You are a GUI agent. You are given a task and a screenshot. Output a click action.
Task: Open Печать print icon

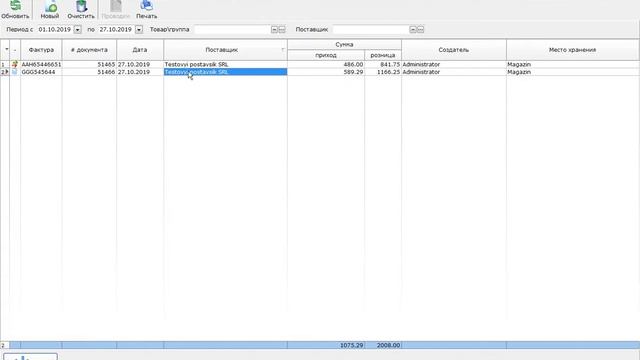[147, 6]
